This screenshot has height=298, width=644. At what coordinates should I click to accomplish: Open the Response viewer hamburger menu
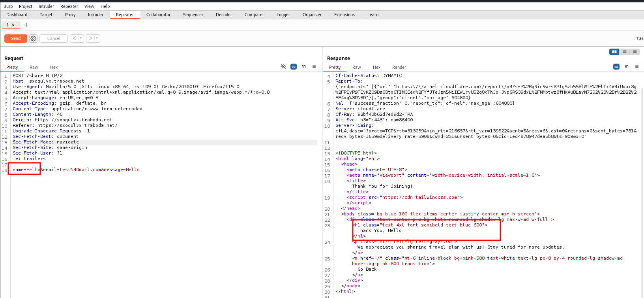pos(637,66)
